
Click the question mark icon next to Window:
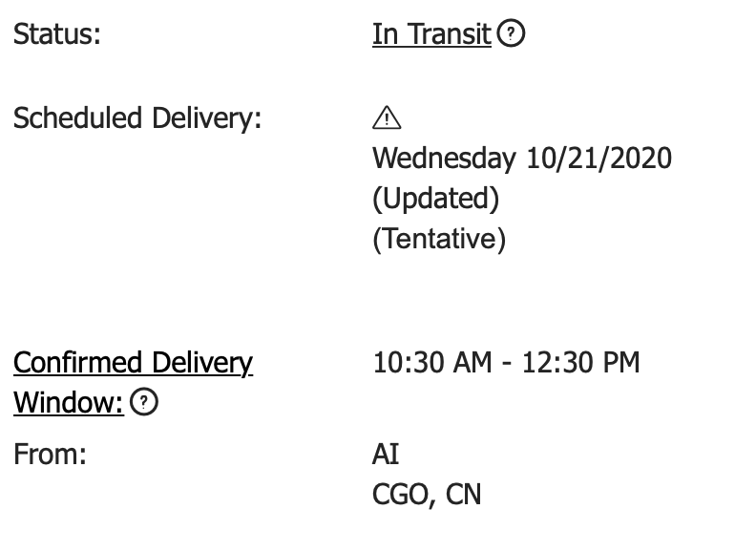[144, 401]
